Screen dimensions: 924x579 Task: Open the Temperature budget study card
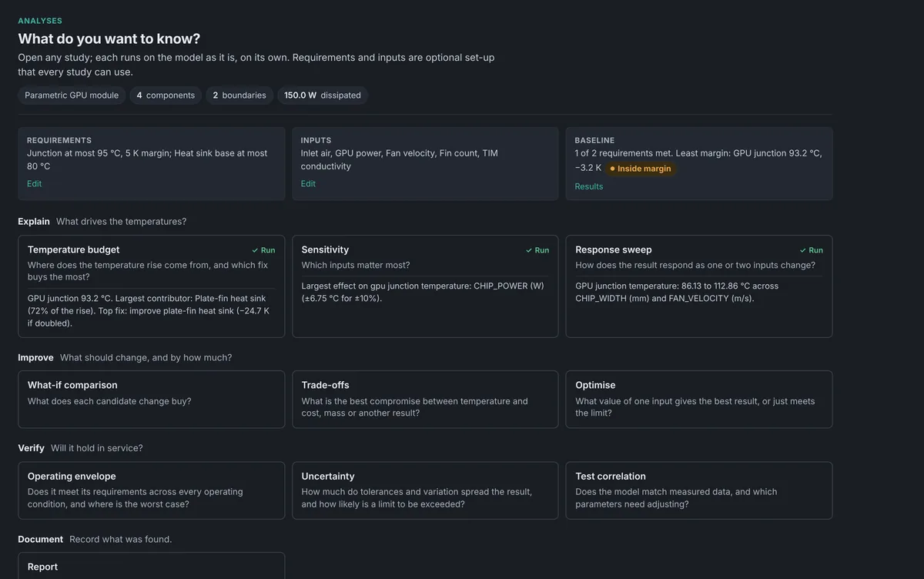pos(151,286)
